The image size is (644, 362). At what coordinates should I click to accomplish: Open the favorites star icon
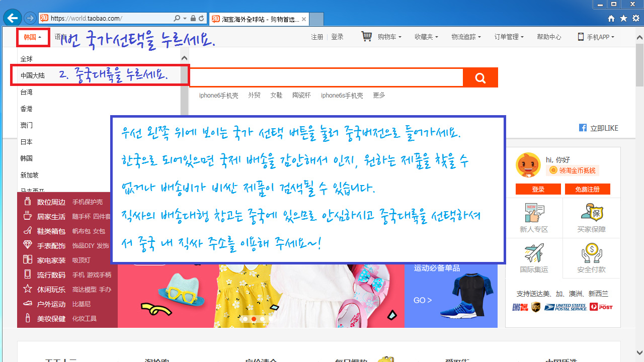coord(623,18)
